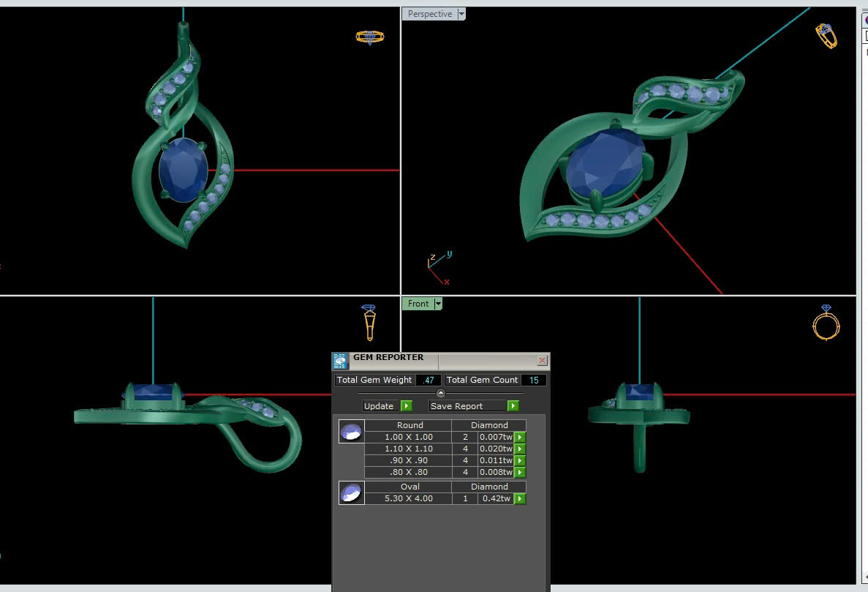868x592 pixels.
Task: Collapse the Gem Reporter totals section
Action: pos(440,394)
